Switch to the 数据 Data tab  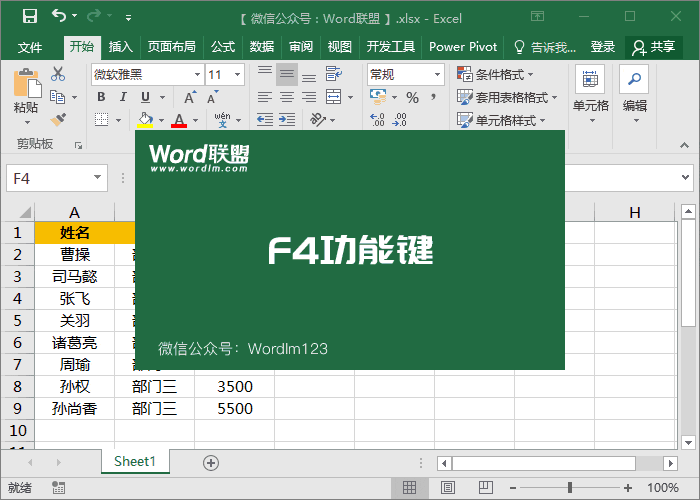click(x=262, y=46)
